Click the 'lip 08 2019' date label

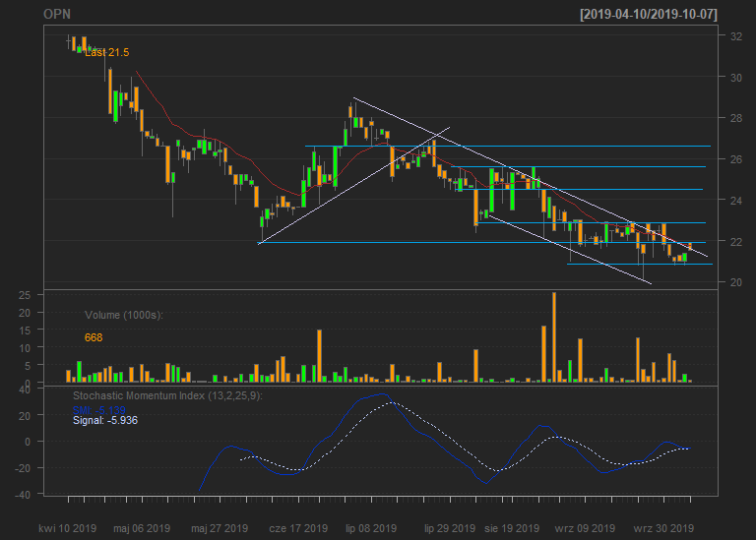coord(371,528)
